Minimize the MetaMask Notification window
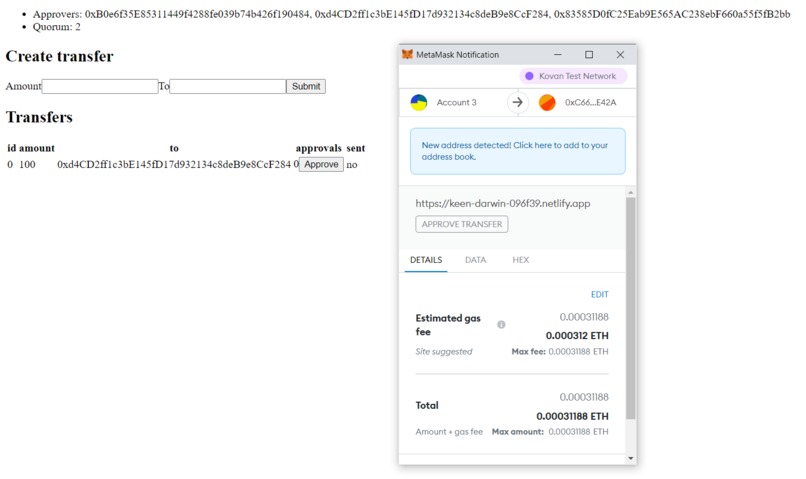 [x=558, y=54]
